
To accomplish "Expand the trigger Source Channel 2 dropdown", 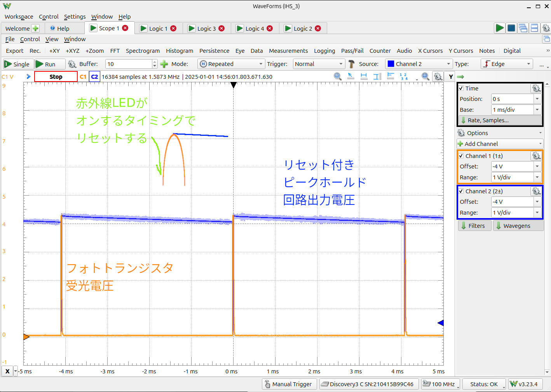I will (x=419, y=64).
